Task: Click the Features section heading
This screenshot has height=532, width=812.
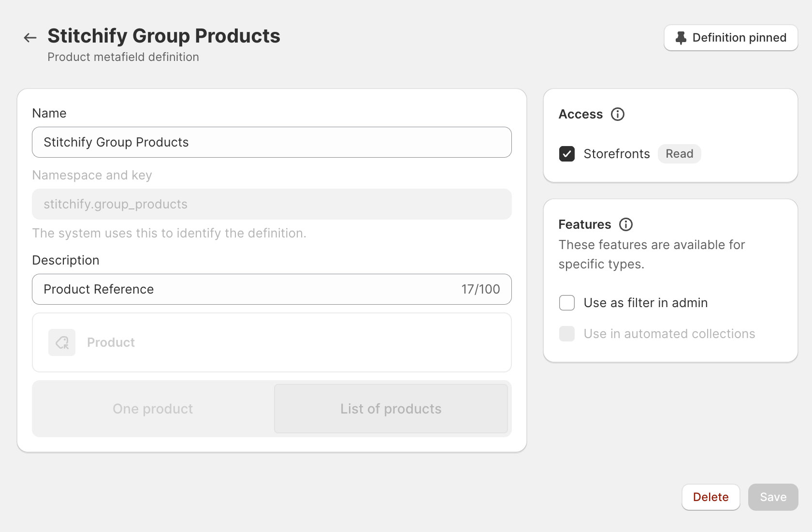Action: click(x=585, y=224)
